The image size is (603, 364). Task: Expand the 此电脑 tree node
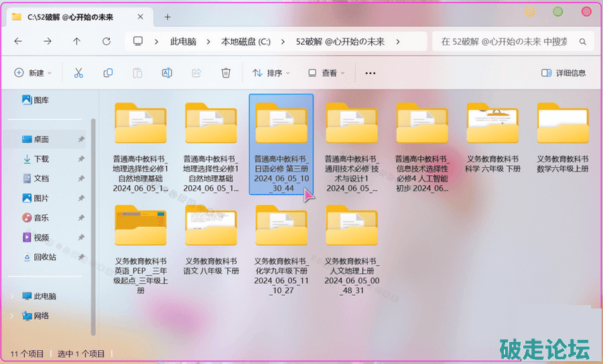11,296
